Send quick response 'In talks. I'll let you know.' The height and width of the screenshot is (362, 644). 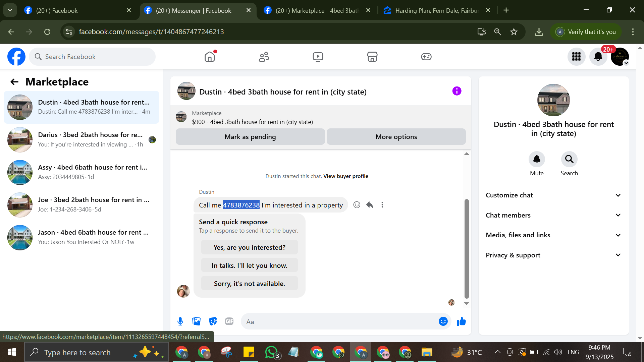click(250, 265)
